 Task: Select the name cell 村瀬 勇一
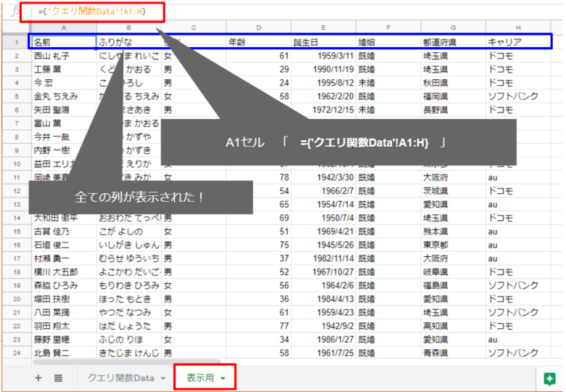coord(64,258)
